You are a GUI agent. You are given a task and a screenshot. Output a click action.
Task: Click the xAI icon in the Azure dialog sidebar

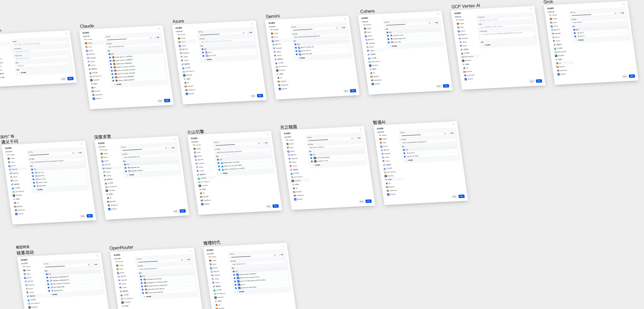point(185,83)
